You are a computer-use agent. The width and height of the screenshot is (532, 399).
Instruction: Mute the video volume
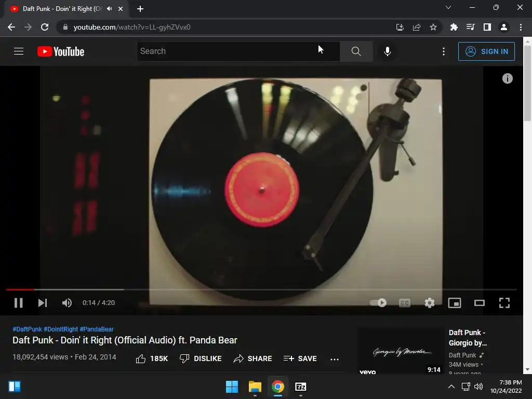(x=67, y=303)
